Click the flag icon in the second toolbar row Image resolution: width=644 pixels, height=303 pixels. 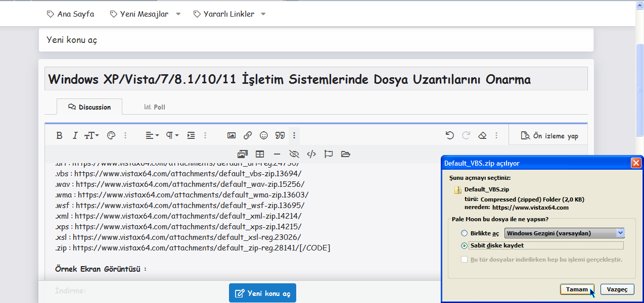tap(329, 154)
